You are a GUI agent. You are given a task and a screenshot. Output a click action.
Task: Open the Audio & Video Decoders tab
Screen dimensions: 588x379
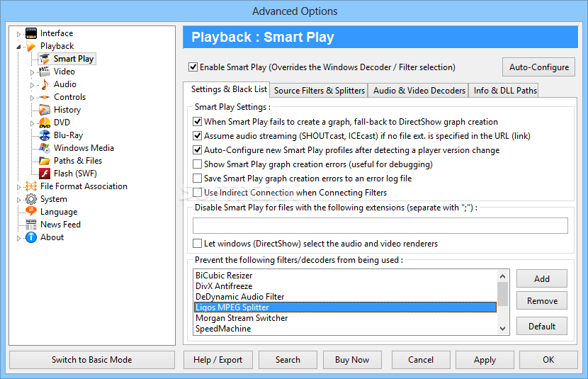click(419, 90)
